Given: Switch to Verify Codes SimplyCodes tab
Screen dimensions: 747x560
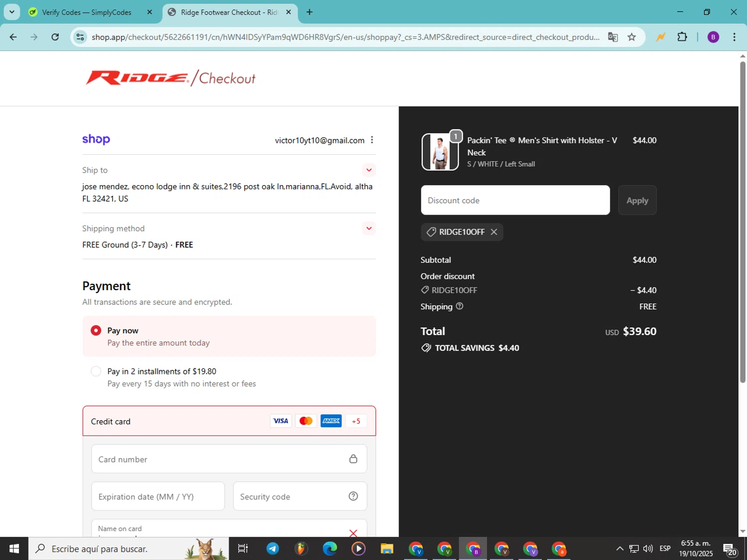Looking at the screenshot, I should (x=86, y=12).
